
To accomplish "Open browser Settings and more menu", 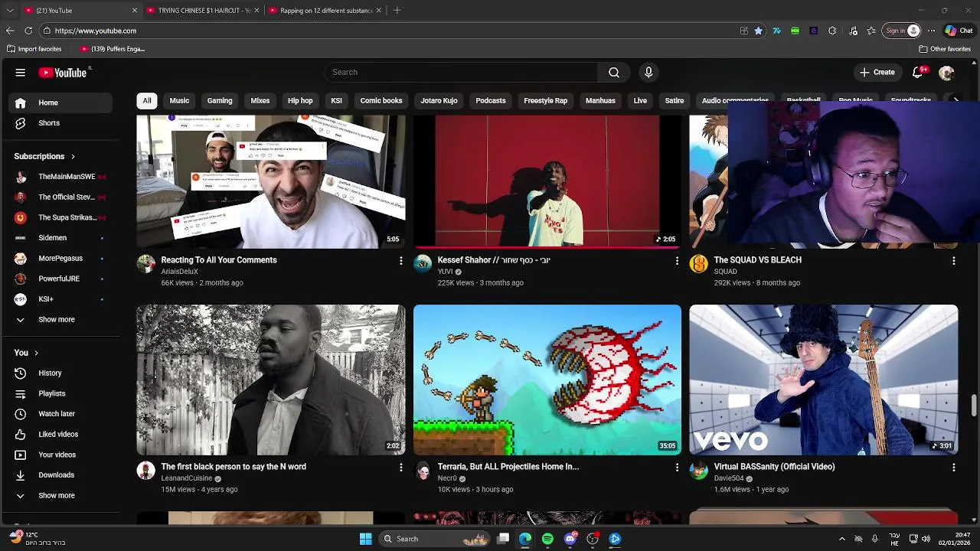I will (x=931, y=31).
